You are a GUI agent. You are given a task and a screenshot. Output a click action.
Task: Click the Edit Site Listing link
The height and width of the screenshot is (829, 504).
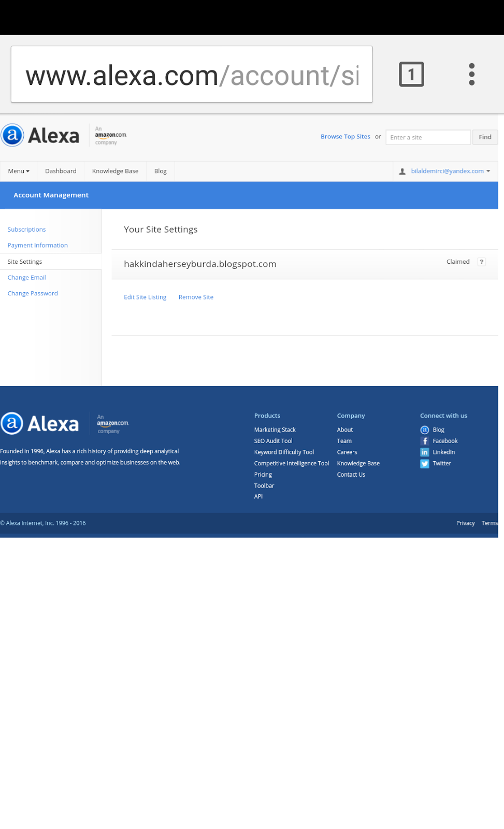click(x=145, y=297)
